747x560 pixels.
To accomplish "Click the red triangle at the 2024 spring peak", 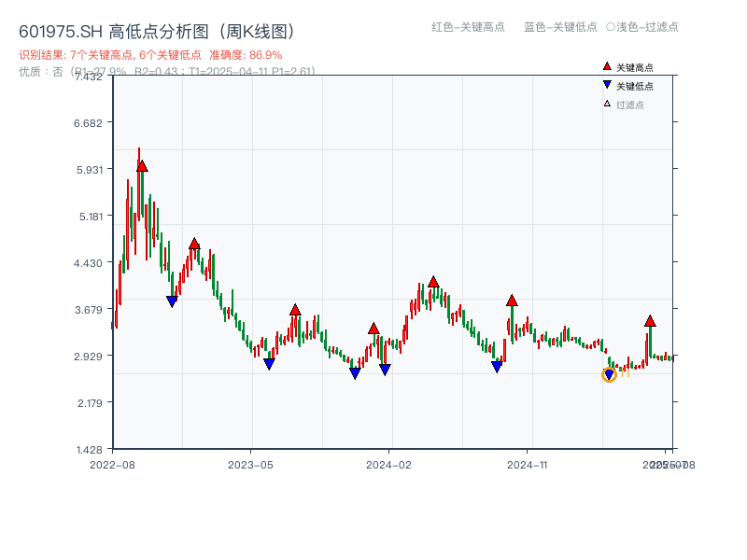I will [433, 280].
